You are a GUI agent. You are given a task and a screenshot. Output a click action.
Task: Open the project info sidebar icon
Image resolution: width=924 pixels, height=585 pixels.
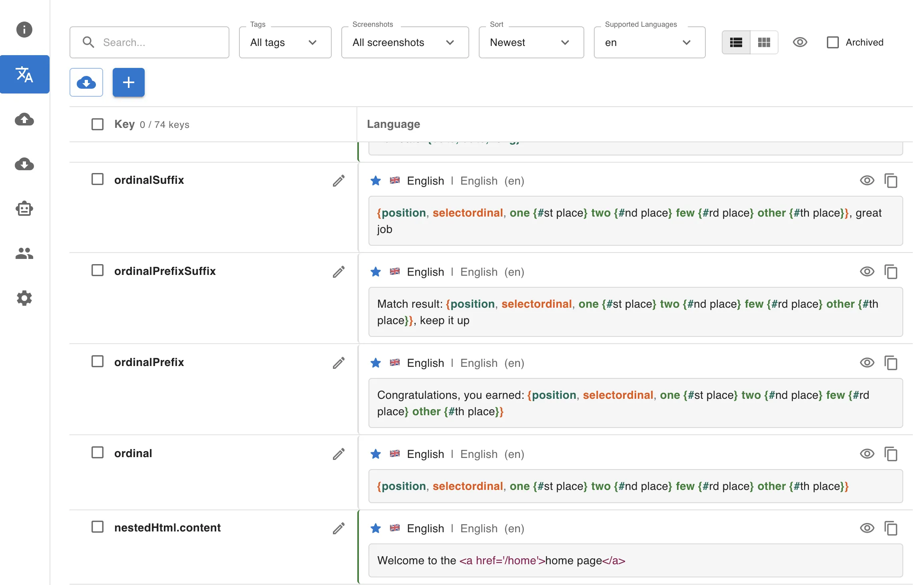(x=24, y=30)
